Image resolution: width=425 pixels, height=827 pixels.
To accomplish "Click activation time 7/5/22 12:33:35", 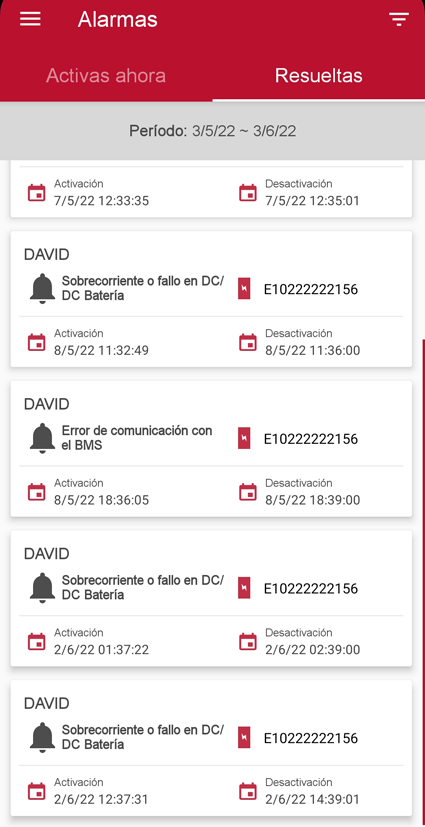I will [x=101, y=201].
